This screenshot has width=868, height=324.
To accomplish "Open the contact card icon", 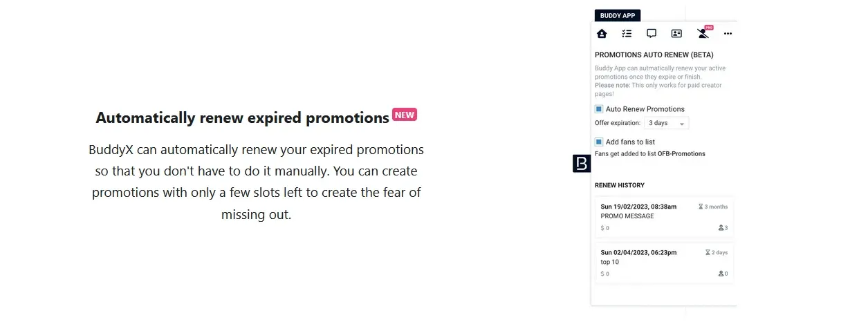I will (x=676, y=33).
